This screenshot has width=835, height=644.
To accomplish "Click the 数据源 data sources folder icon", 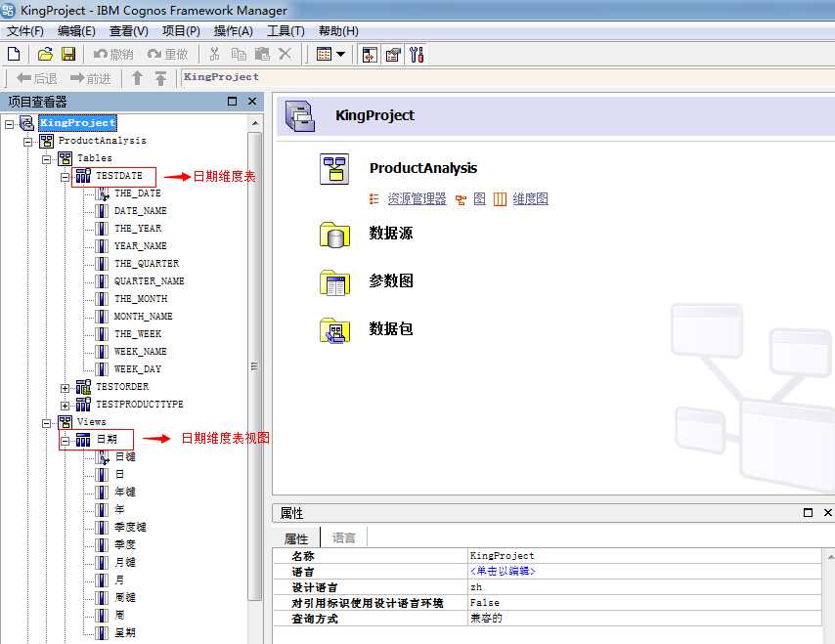I will [334, 235].
